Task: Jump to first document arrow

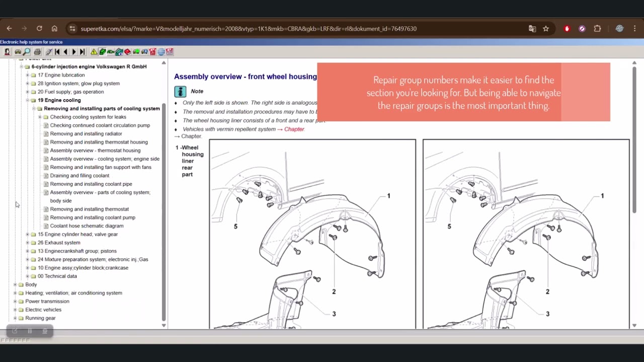Action: point(57,52)
